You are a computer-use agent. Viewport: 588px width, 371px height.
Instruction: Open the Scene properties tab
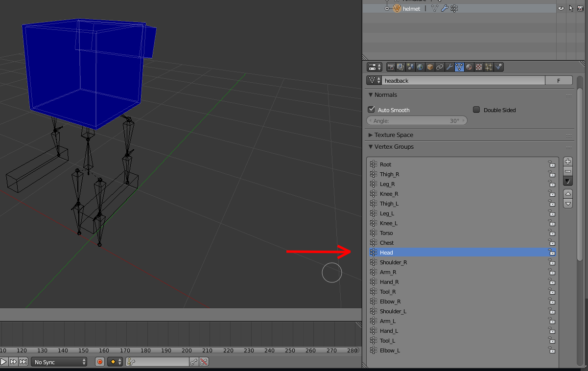pos(410,67)
